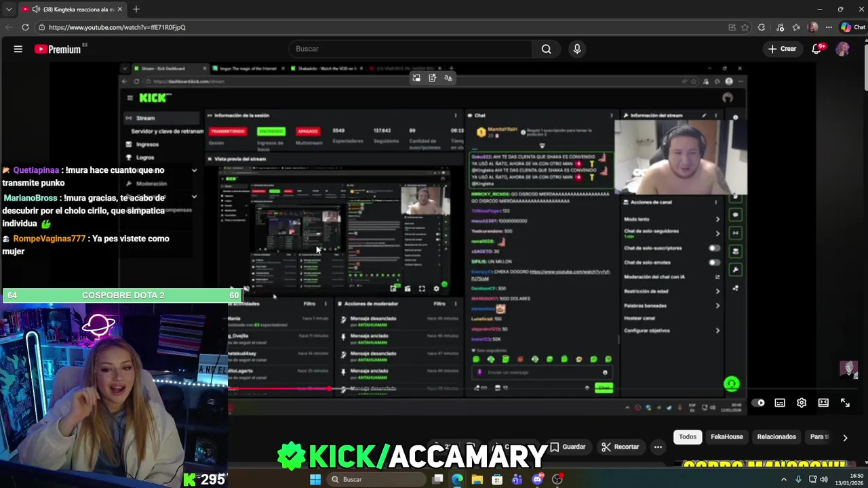Open the more actions menu beside Recortar
The image size is (868, 488).
click(x=658, y=447)
